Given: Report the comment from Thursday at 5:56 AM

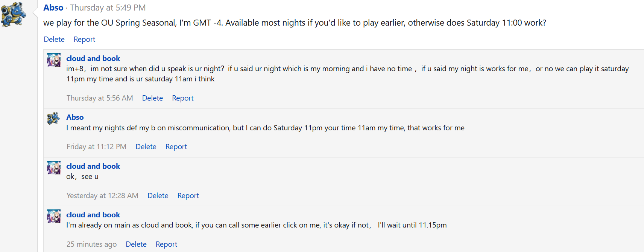Looking at the screenshot, I should (182, 98).
